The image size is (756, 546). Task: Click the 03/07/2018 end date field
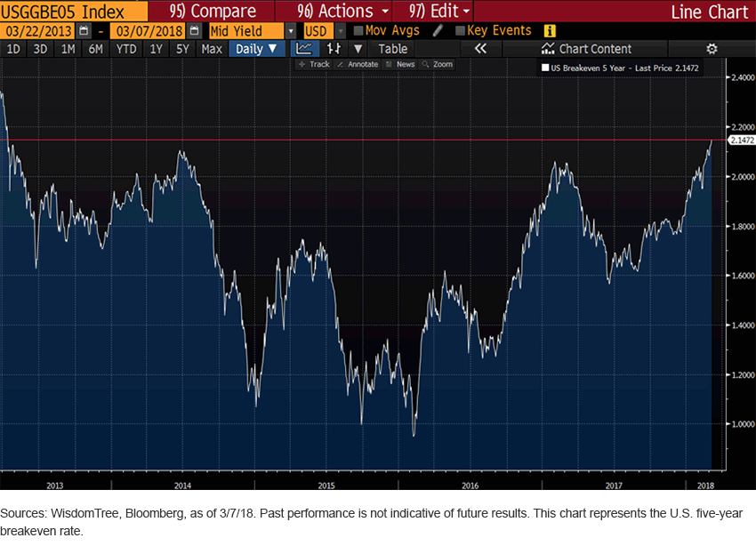tap(149, 31)
